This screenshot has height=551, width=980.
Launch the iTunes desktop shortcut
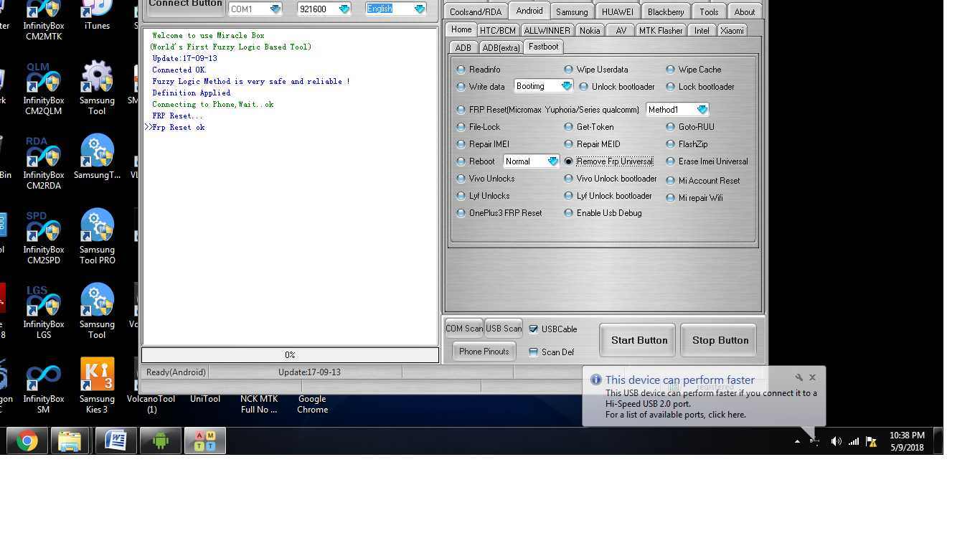coord(97,16)
